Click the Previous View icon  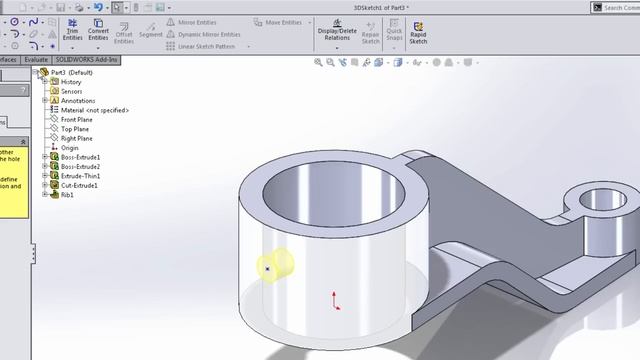(342, 62)
